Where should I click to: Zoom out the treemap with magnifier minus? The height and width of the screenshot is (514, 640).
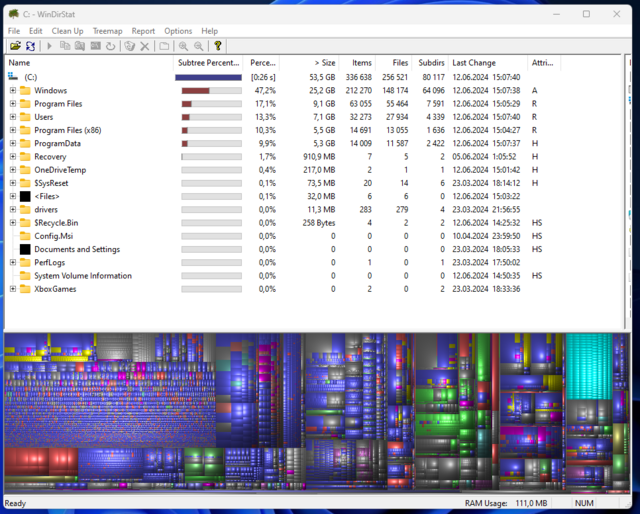[199, 46]
